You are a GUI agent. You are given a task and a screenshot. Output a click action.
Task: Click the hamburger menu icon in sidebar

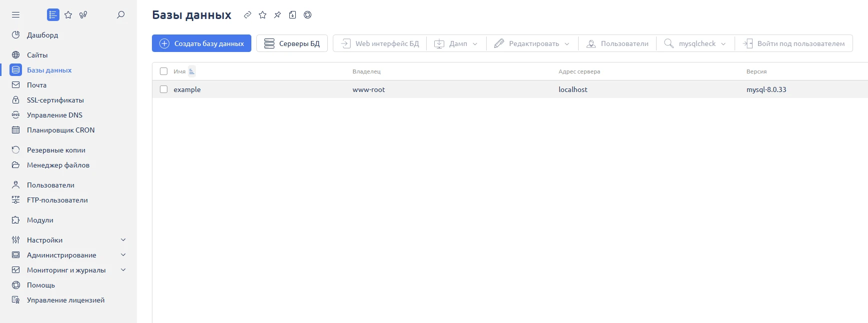(16, 15)
